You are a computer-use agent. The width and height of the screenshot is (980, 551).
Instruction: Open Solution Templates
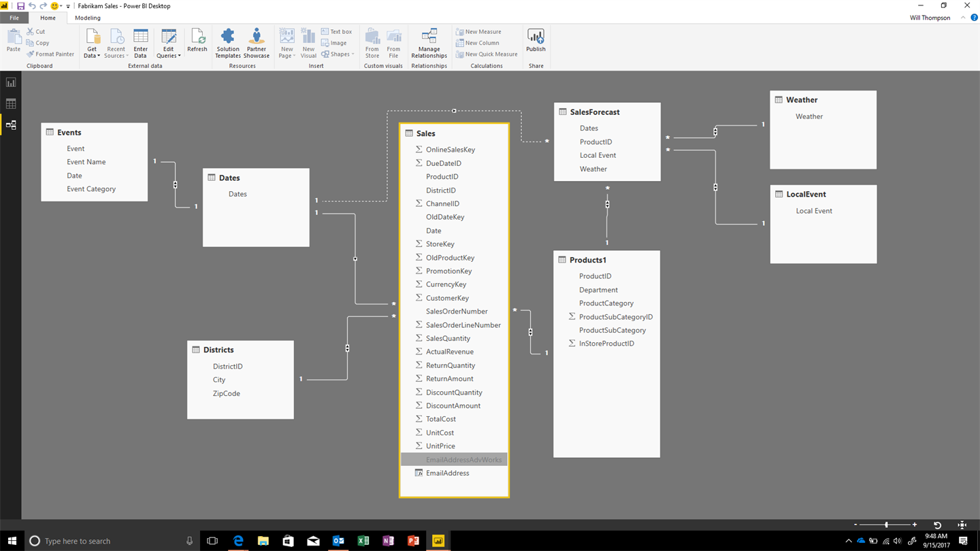[228, 44]
